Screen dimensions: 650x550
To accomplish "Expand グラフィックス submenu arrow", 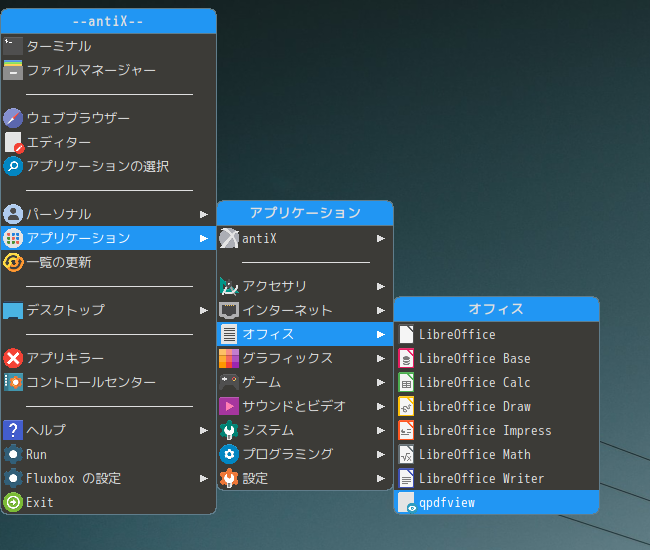I will 381,359.
